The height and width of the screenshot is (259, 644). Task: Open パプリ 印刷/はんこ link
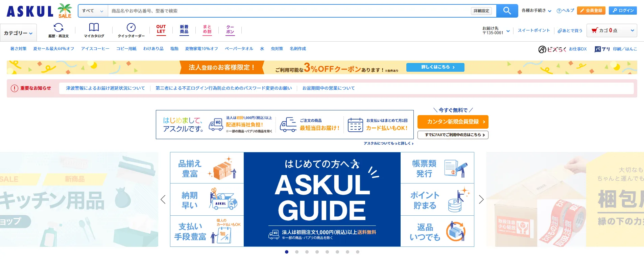[616, 49]
